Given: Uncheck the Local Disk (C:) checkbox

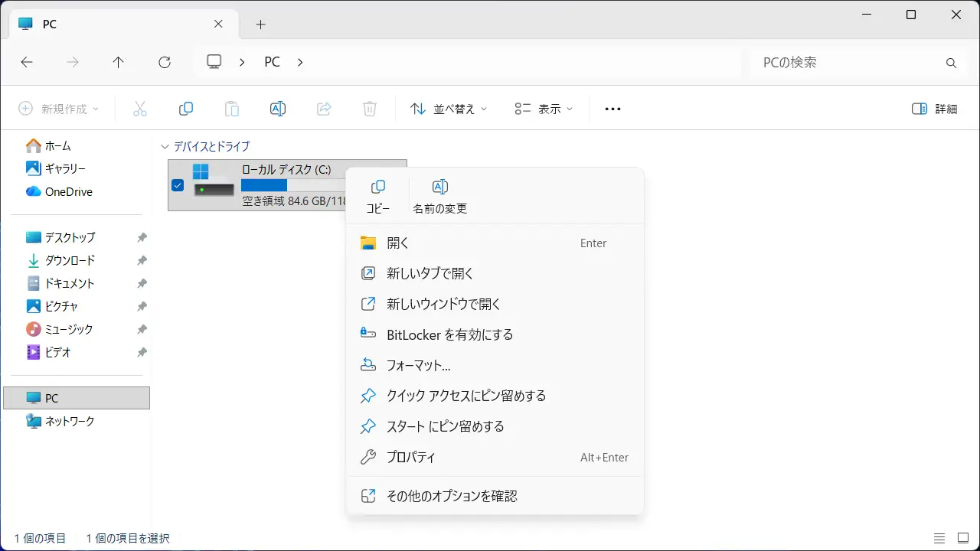Looking at the screenshot, I should [x=178, y=185].
